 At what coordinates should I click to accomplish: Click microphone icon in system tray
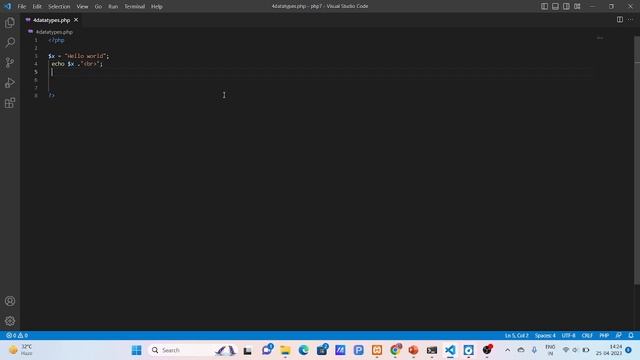(x=534, y=350)
